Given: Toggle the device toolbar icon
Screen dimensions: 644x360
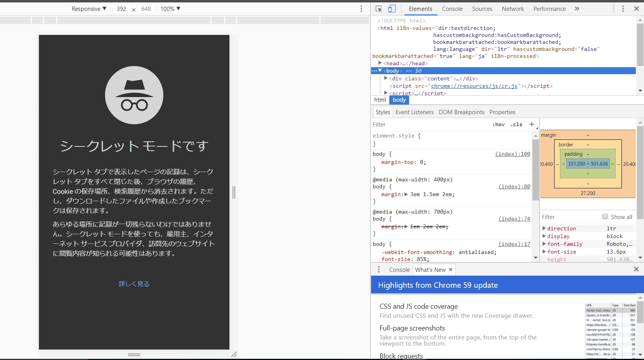Looking at the screenshot, I should pyautogui.click(x=392, y=9).
